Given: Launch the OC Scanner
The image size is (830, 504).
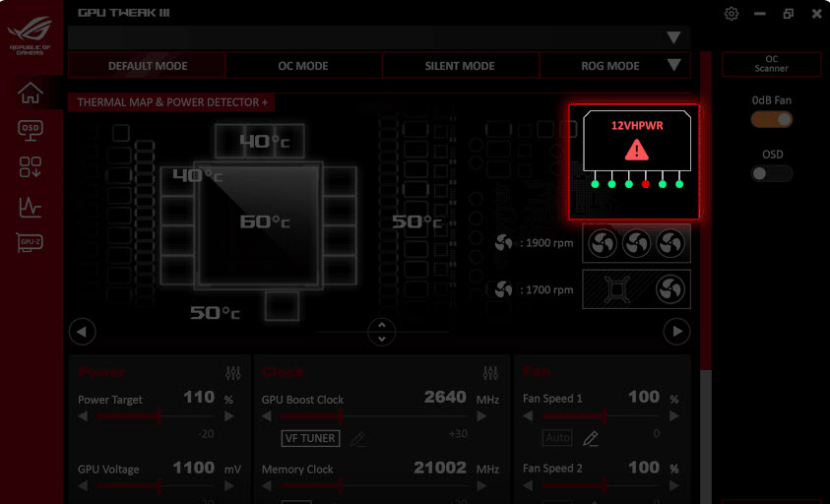Looking at the screenshot, I should [771, 64].
